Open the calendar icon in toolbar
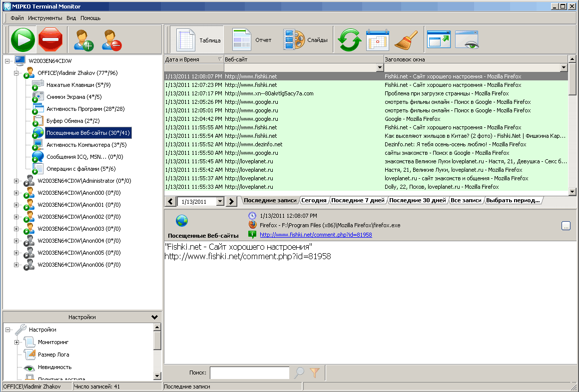 (377, 40)
